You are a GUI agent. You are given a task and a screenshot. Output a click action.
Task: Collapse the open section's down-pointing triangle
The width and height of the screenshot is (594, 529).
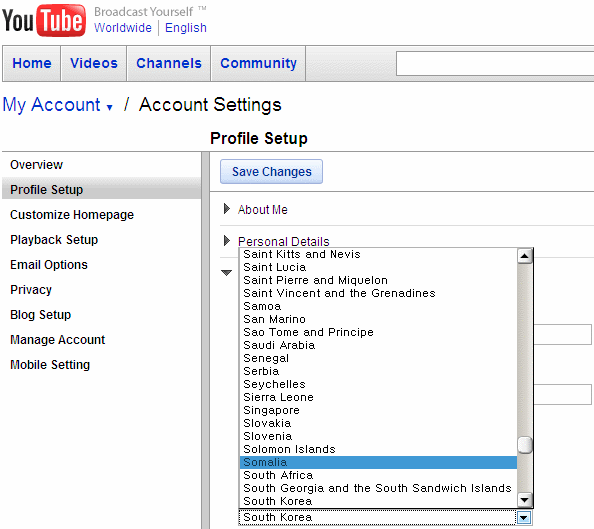point(226,272)
